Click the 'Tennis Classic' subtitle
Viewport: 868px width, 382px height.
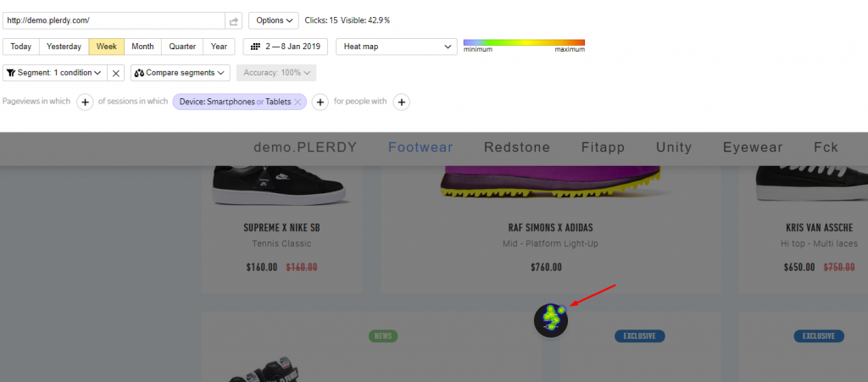(x=281, y=244)
